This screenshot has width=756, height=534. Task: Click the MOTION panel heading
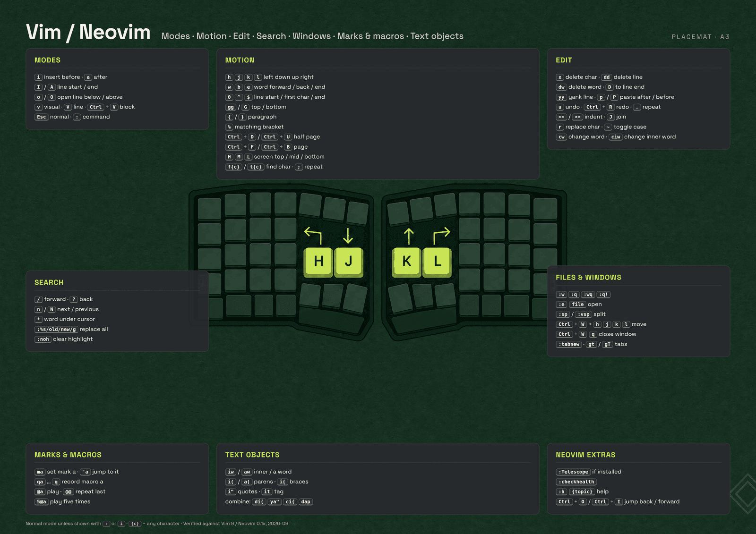pos(240,60)
